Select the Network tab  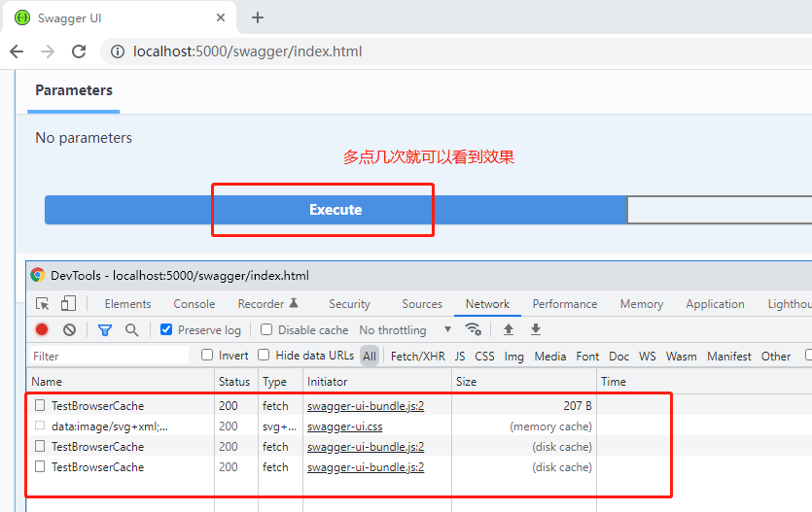click(x=487, y=304)
